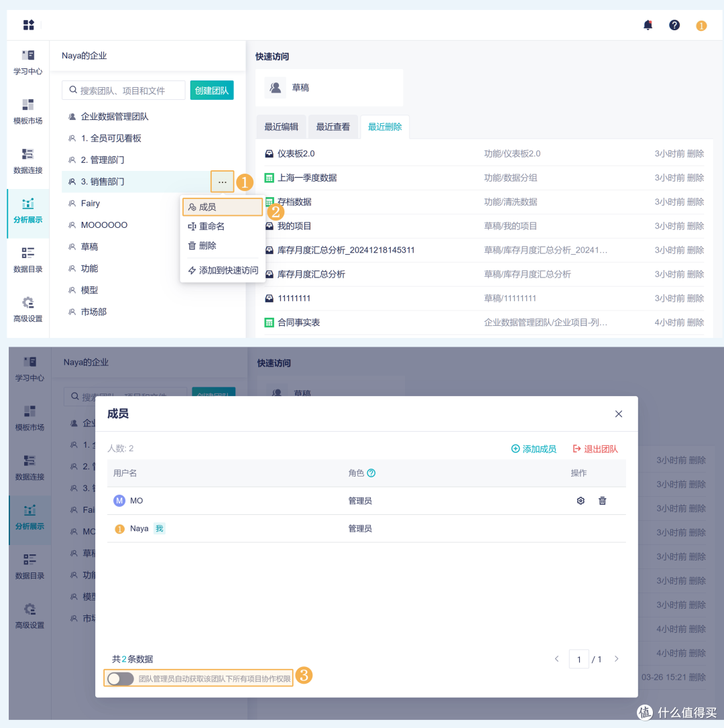The width and height of the screenshot is (724, 728).
Task: Switch to the 最近编辑 tab
Action: pos(281,127)
